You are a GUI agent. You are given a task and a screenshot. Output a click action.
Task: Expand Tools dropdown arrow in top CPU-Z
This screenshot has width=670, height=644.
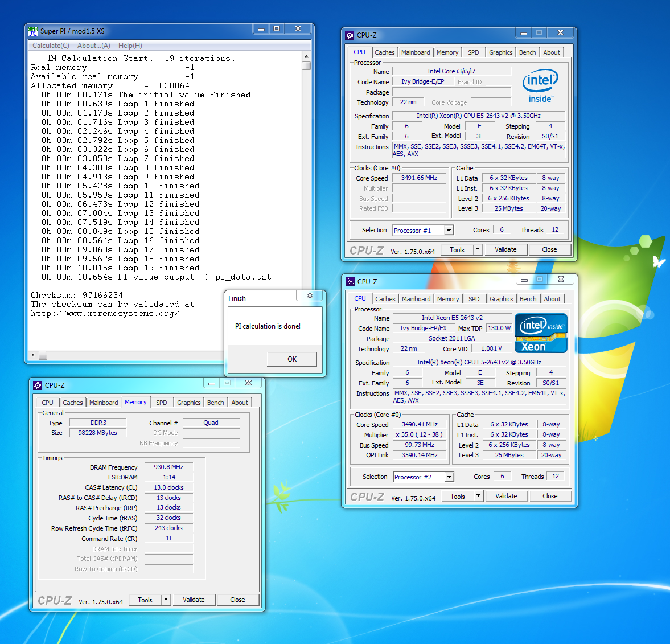click(478, 249)
